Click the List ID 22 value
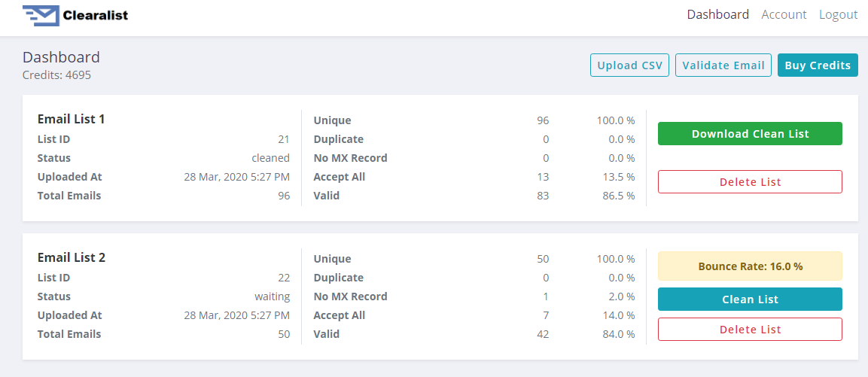This screenshot has height=377, width=868. point(283,278)
